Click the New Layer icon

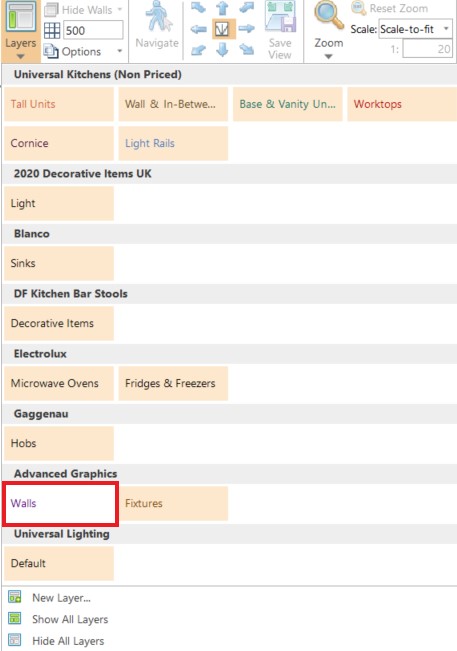pyautogui.click(x=15, y=597)
